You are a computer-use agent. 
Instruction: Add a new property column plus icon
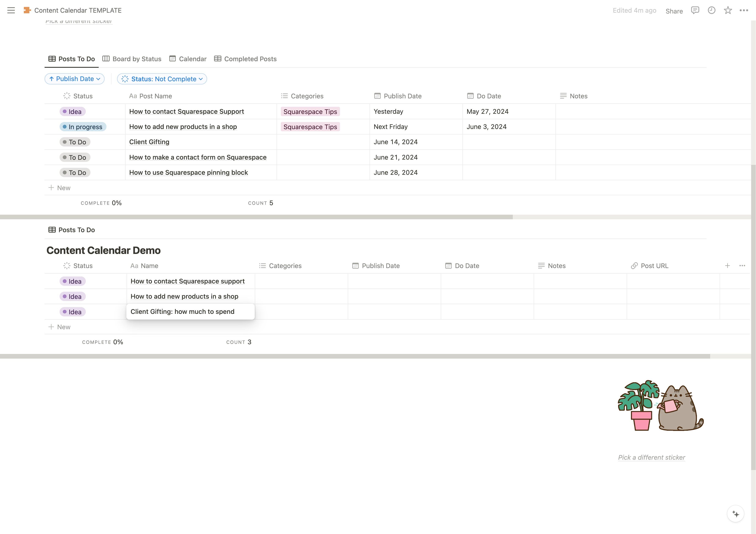pyautogui.click(x=727, y=266)
